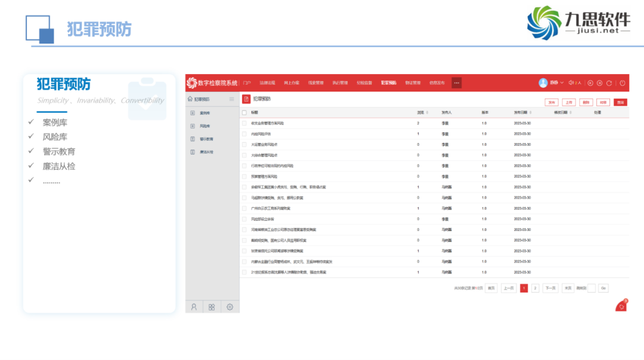Toggle the select-all checkbox in table header
This screenshot has width=644, height=360.
tap(244, 112)
